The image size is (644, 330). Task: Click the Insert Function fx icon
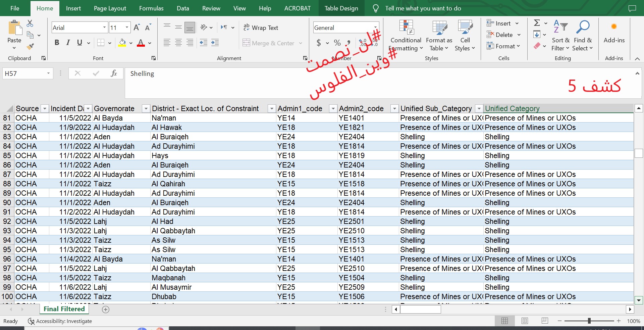coord(114,73)
